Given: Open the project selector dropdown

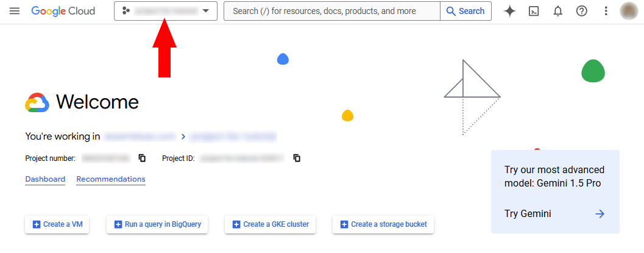Looking at the screenshot, I should [x=166, y=11].
